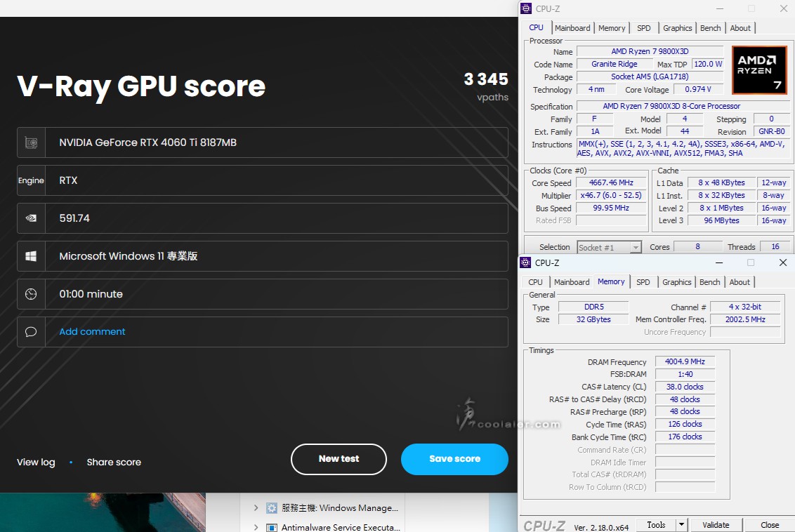Click the GPU card icon beside RTX 4060 Ti
The width and height of the screenshot is (795, 532).
click(x=31, y=142)
